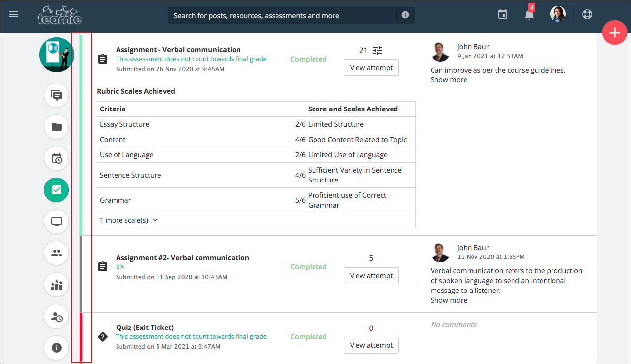Open the help lifebuoy icon
The width and height of the screenshot is (631, 364).
(x=587, y=15)
